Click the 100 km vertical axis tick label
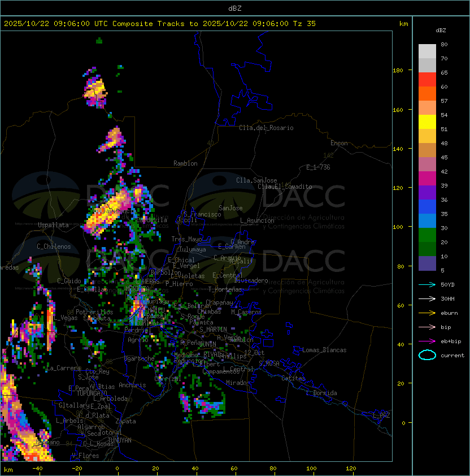 398,227
